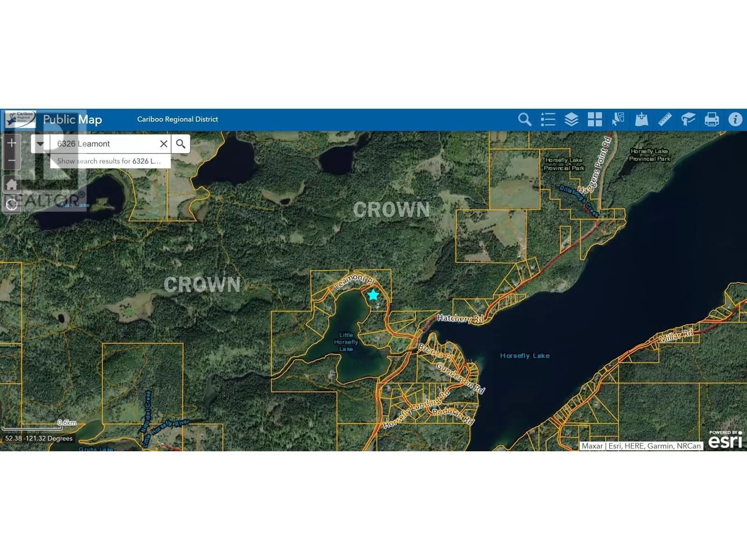Select 'Show search results for 6326 L...' suggestion
The image size is (747, 560).
pos(109,161)
